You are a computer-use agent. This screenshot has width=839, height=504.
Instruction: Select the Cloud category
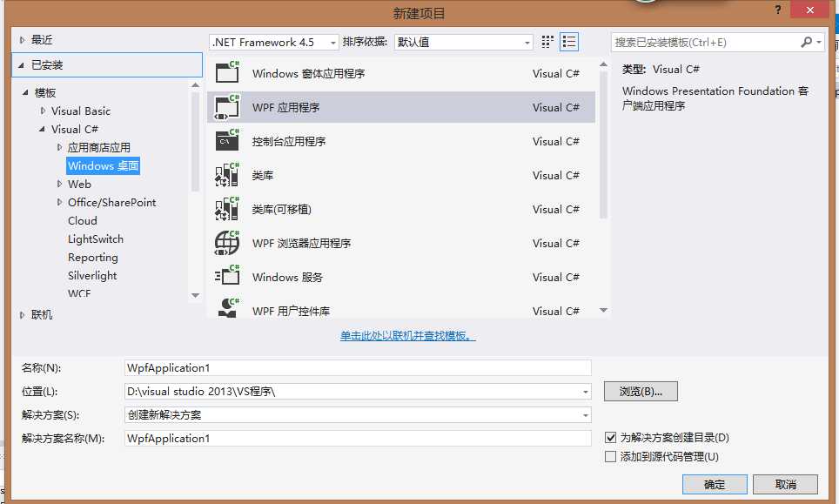coord(83,220)
